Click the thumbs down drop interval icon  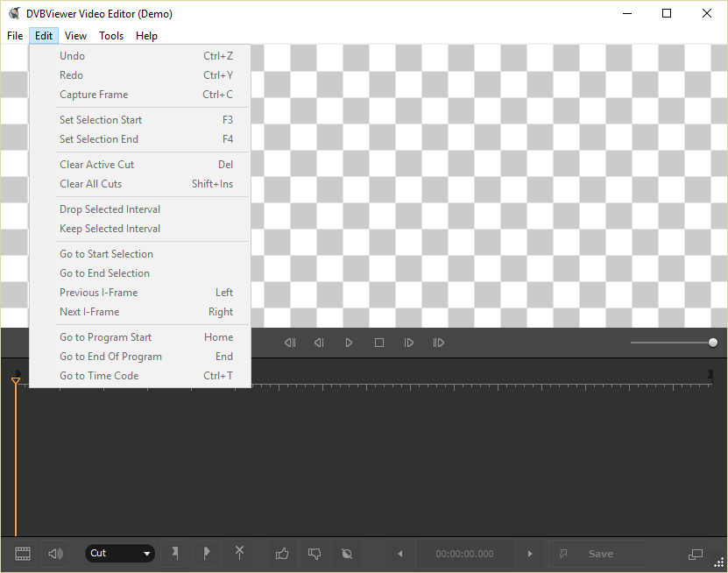pos(315,554)
